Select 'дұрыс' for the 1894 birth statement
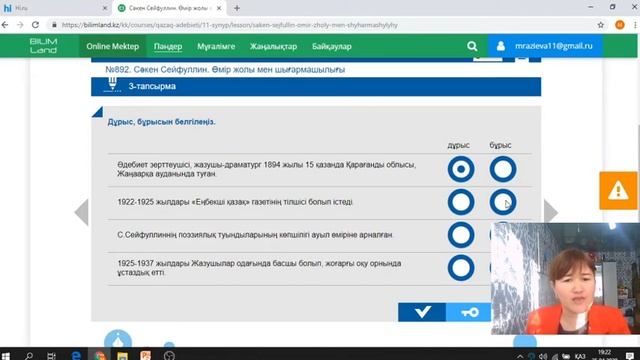640x360 pixels. coord(461,169)
